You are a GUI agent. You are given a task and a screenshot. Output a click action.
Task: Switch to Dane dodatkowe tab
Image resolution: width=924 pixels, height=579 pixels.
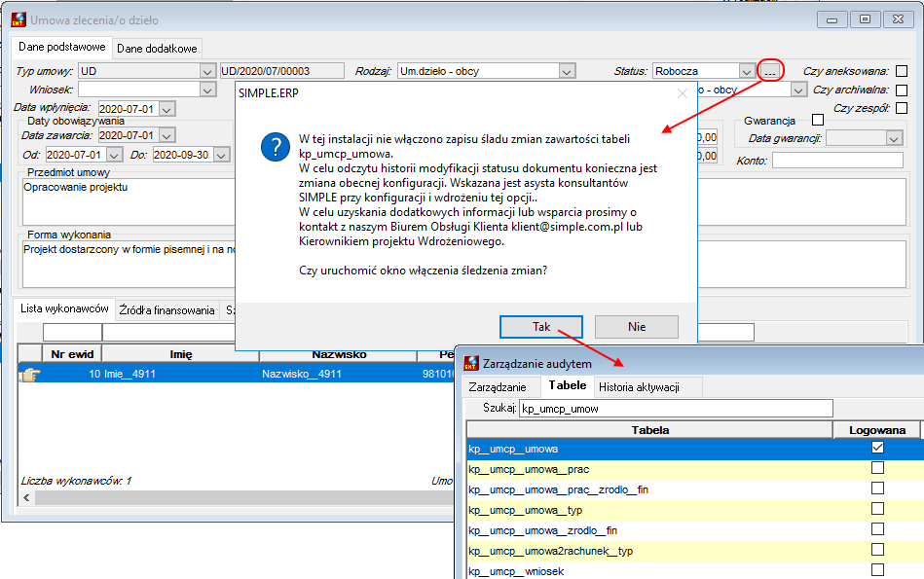(157, 49)
